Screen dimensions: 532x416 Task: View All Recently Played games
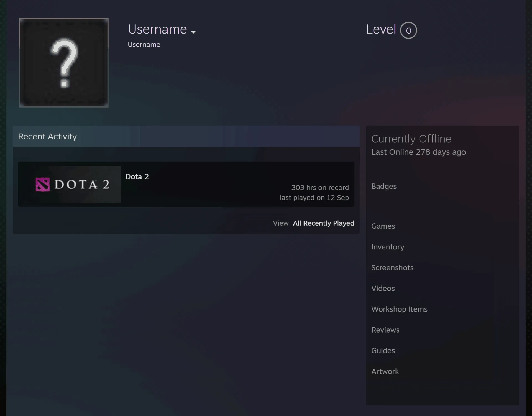(x=323, y=223)
